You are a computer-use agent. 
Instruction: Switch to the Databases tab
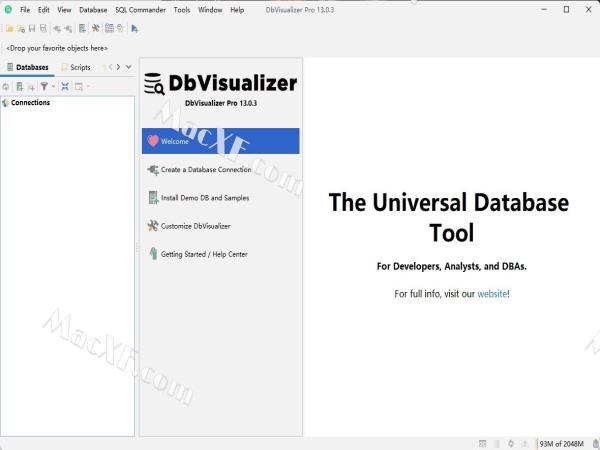click(28, 67)
